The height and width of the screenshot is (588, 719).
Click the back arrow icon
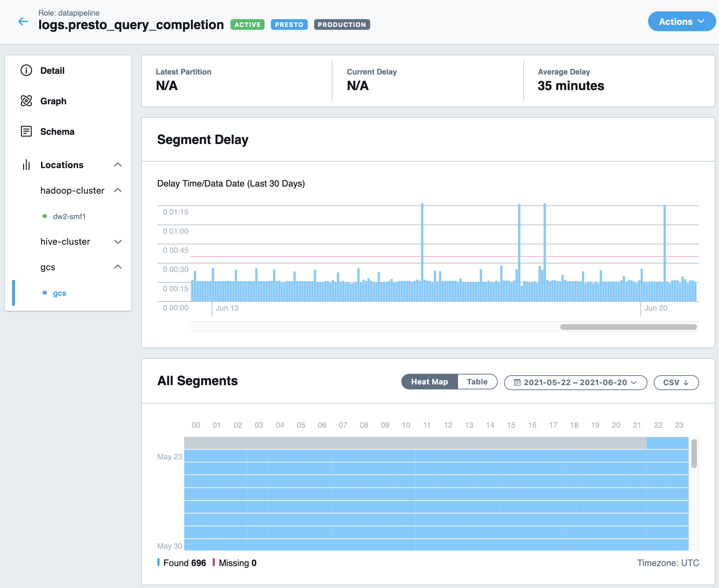23,22
